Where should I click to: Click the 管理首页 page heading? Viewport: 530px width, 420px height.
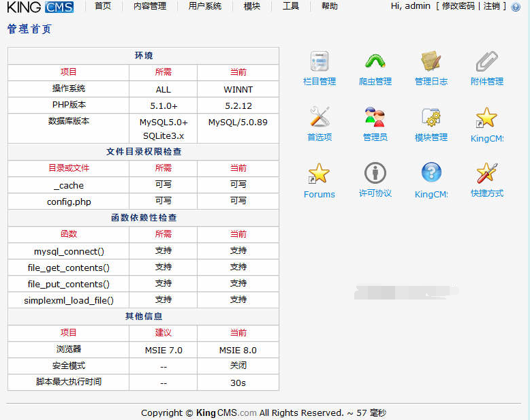point(29,29)
